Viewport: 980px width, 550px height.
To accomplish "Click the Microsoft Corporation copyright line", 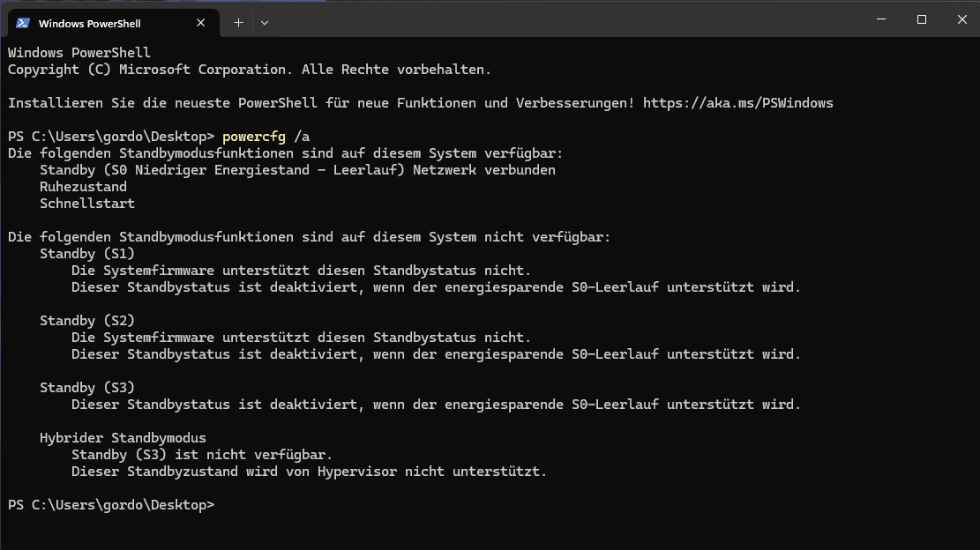I will tap(250, 70).
